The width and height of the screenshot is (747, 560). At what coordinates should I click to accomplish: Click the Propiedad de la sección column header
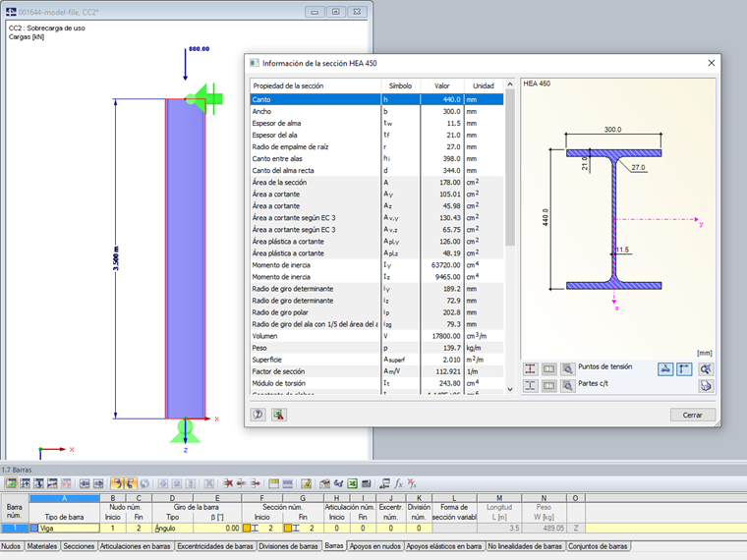(x=316, y=85)
